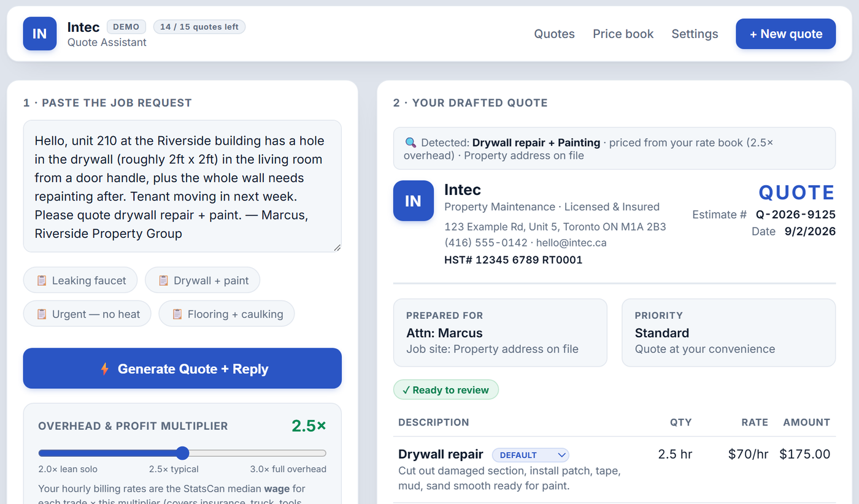Click the lightning bolt icon on Generate button
This screenshot has height=504, width=859.
click(x=105, y=368)
